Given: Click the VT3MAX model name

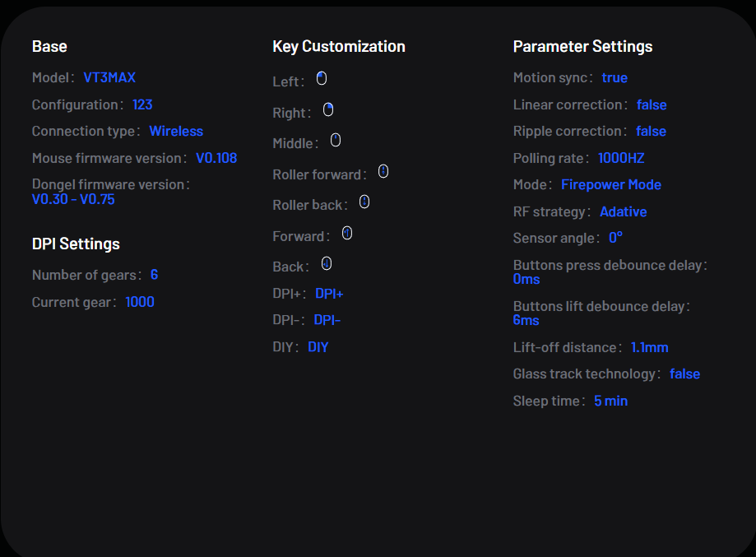Looking at the screenshot, I should (109, 77).
